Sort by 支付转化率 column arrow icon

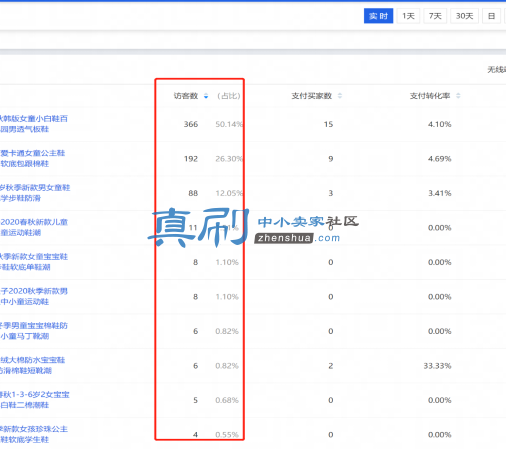point(458,96)
